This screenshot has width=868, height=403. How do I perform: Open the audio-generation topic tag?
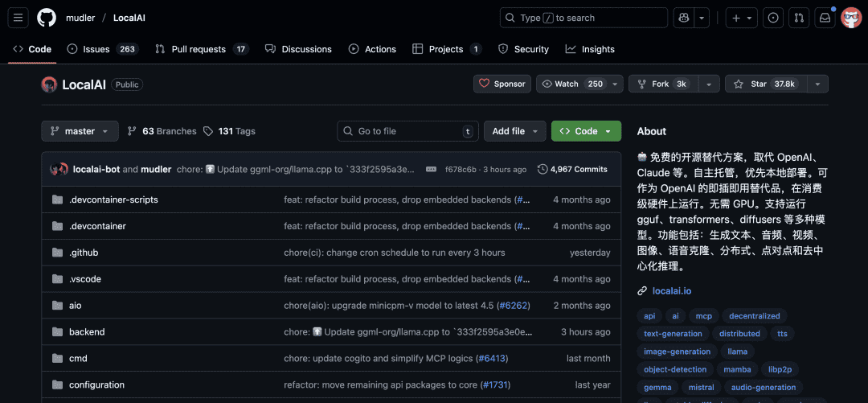[x=764, y=387]
